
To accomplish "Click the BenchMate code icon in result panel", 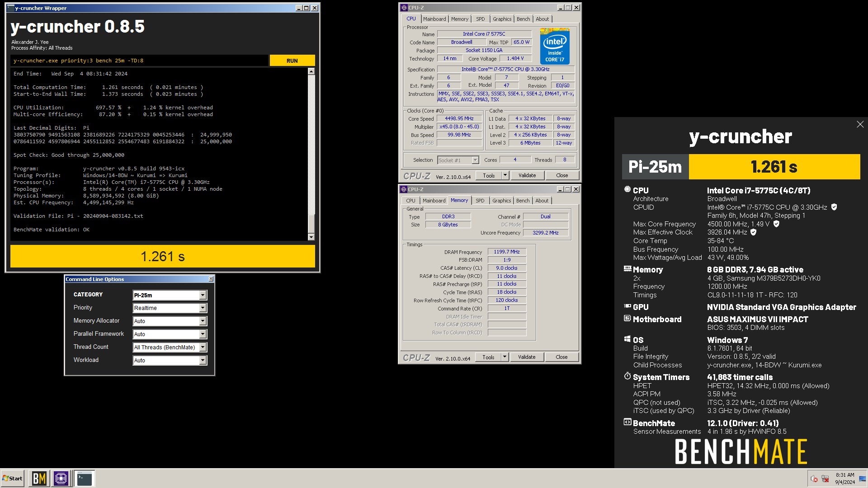I will tap(627, 422).
